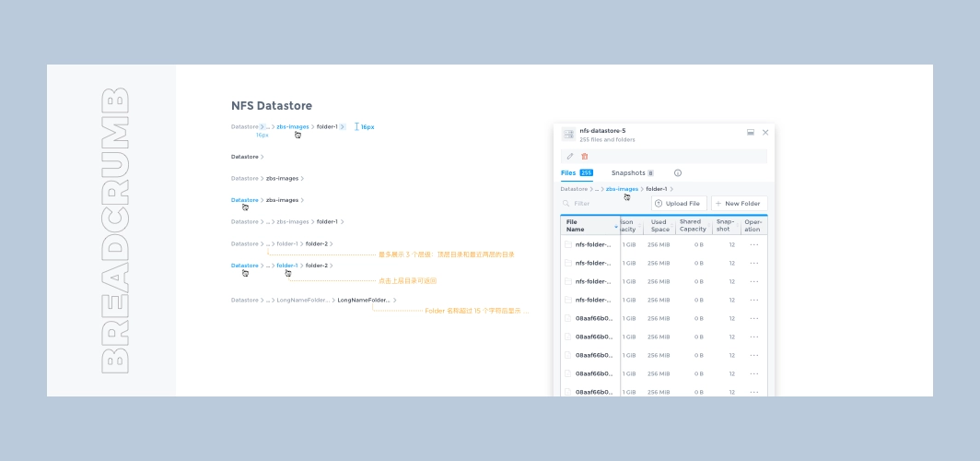Click the red trash delete icon
Screen dimensions: 980x461
pos(584,157)
